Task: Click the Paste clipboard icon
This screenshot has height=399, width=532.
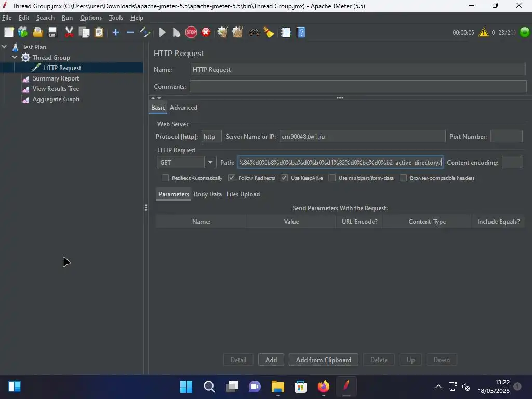Action: pyautogui.click(x=99, y=33)
